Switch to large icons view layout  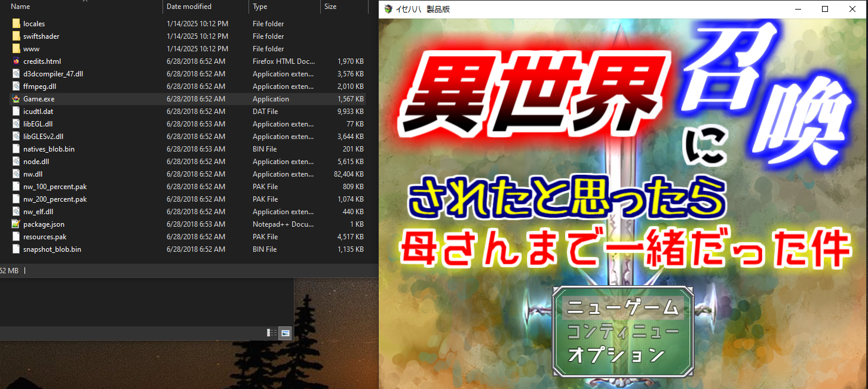coord(285,333)
